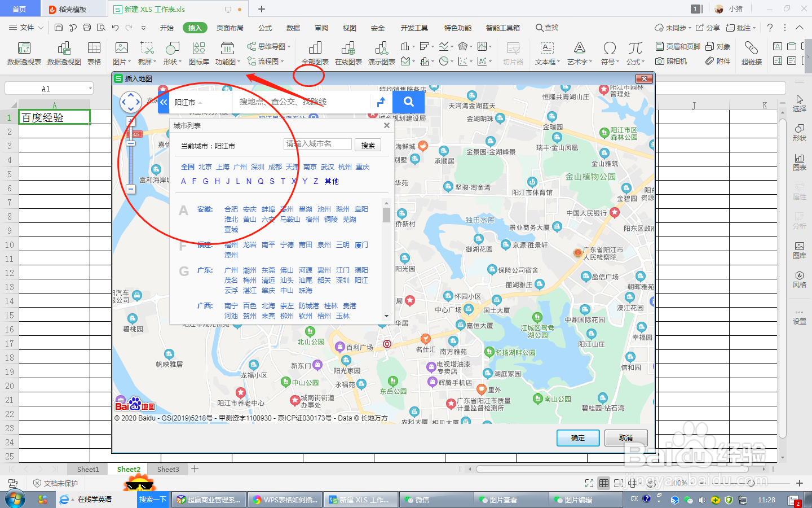Collapse the map search panel with double chevron
The image size is (812, 508).
tap(164, 102)
